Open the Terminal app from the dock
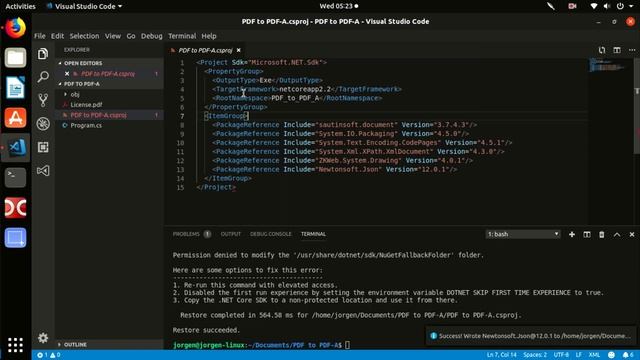Viewport: 640px width, 360px height. (16, 178)
